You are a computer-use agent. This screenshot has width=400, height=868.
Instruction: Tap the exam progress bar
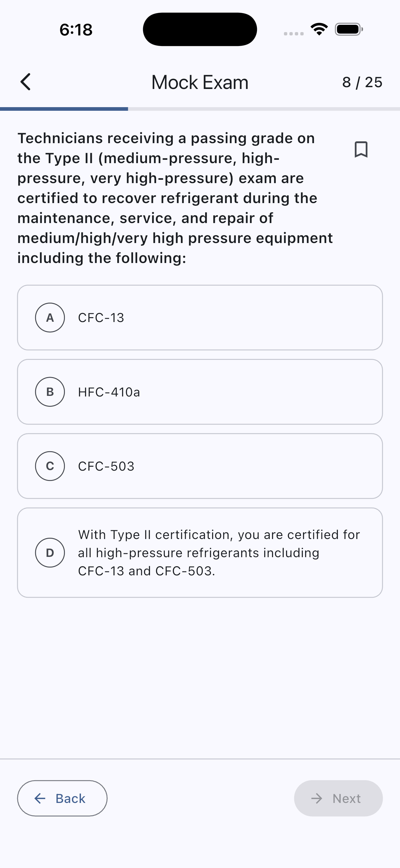click(x=200, y=109)
